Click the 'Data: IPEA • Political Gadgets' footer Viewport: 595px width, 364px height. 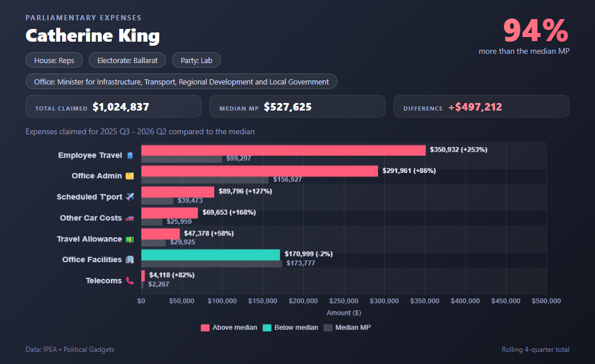(x=70, y=350)
